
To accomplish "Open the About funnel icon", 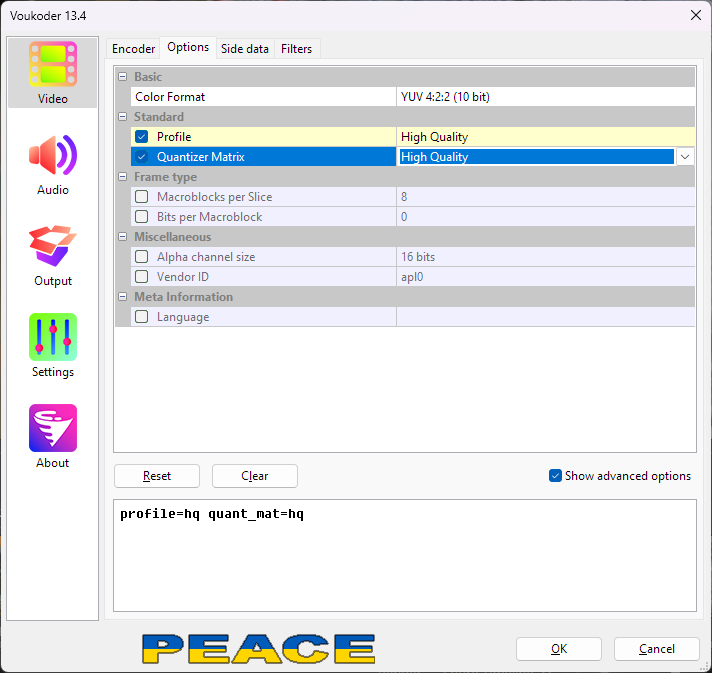I will point(53,430).
